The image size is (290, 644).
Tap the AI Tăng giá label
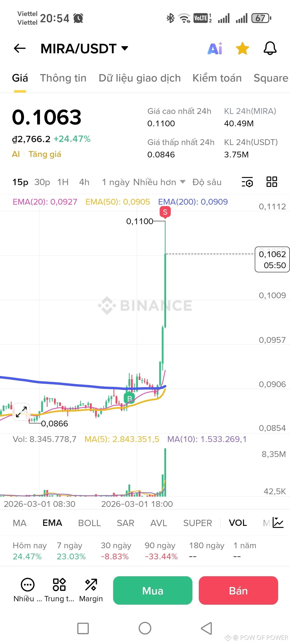(x=37, y=154)
